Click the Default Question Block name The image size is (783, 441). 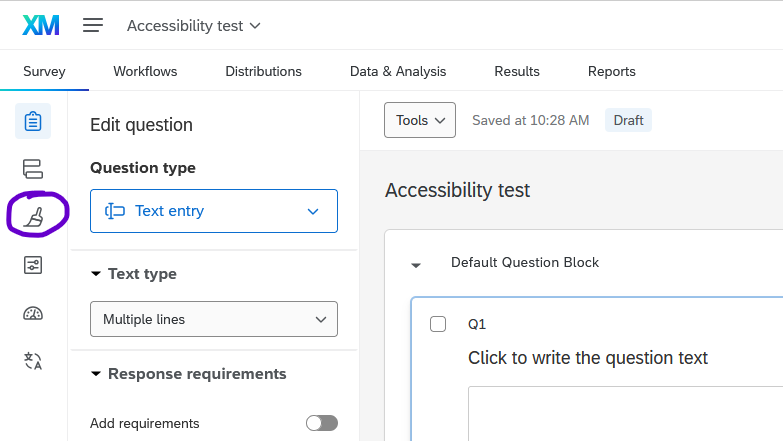525,262
